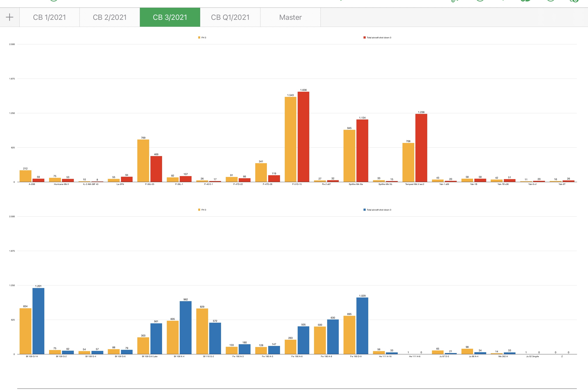Viewport: 588px width, 392px height.
Task: Select the orange P-51D-15 bar labeled 1.543
Action: click(290, 139)
